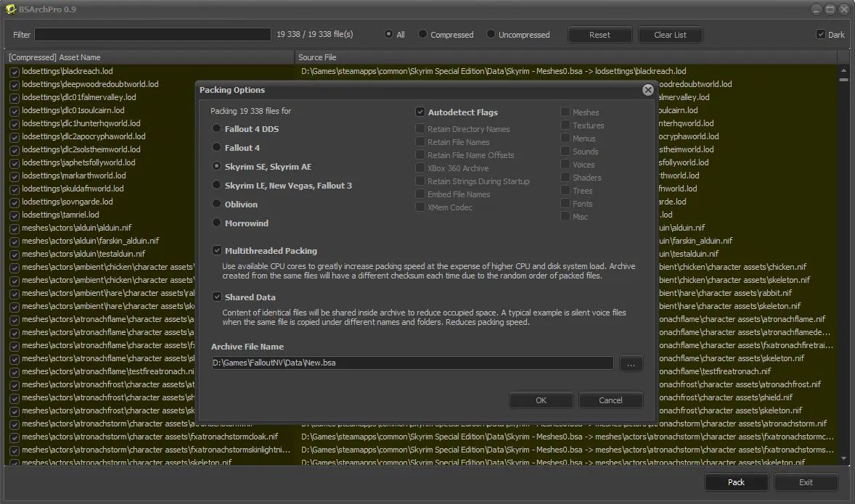Close the Packing Options dialog
The image size is (855, 504).
[647, 90]
